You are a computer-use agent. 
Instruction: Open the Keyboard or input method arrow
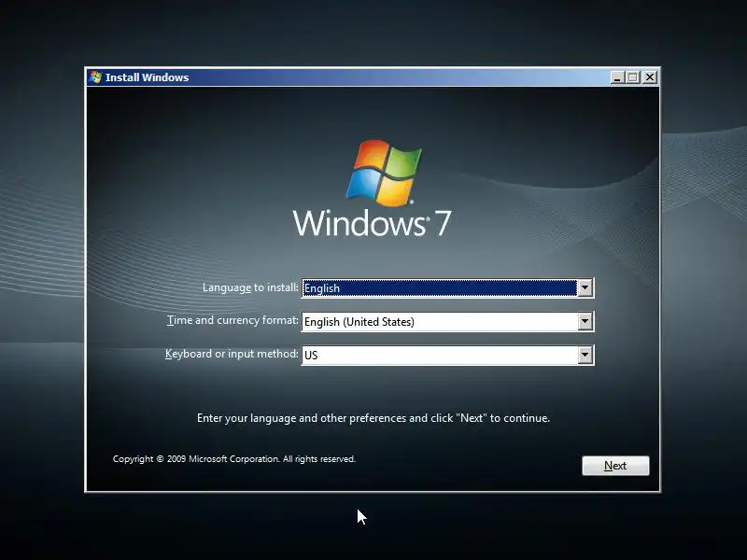[x=585, y=355]
